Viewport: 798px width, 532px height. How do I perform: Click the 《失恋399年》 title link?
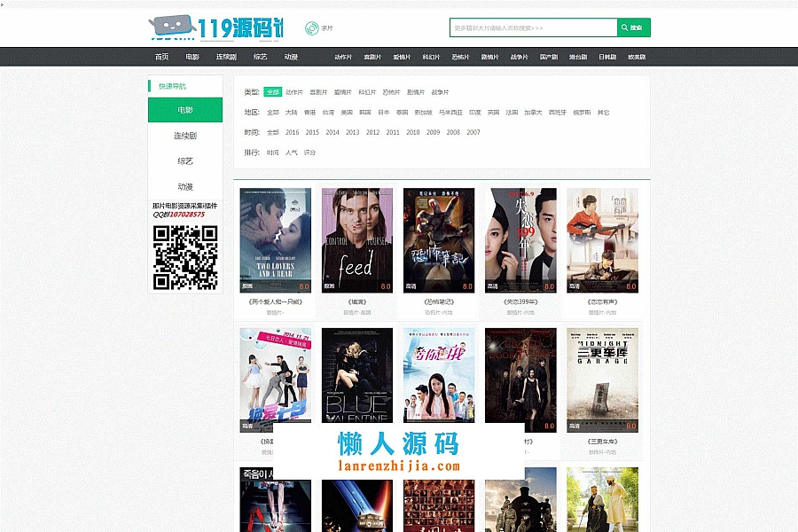[x=520, y=301]
